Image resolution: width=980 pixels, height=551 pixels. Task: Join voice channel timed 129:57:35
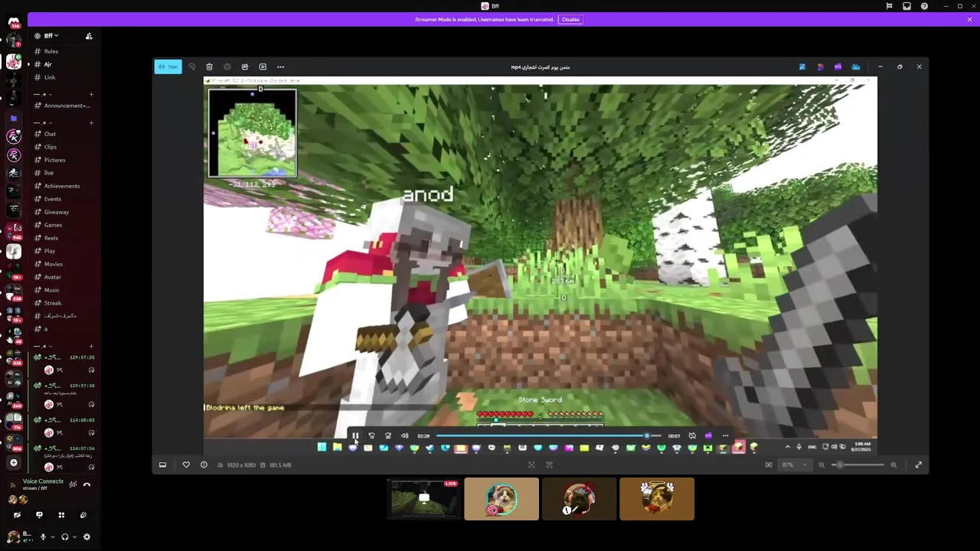click(64, 357)
